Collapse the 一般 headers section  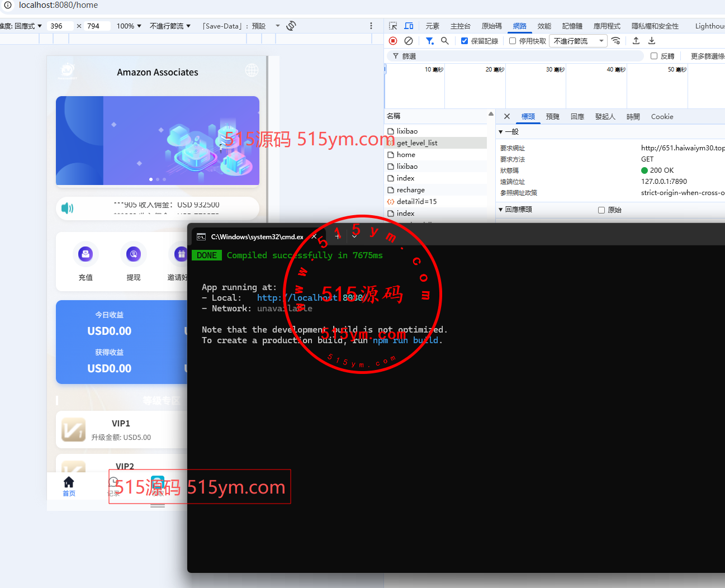coord(501,132)
